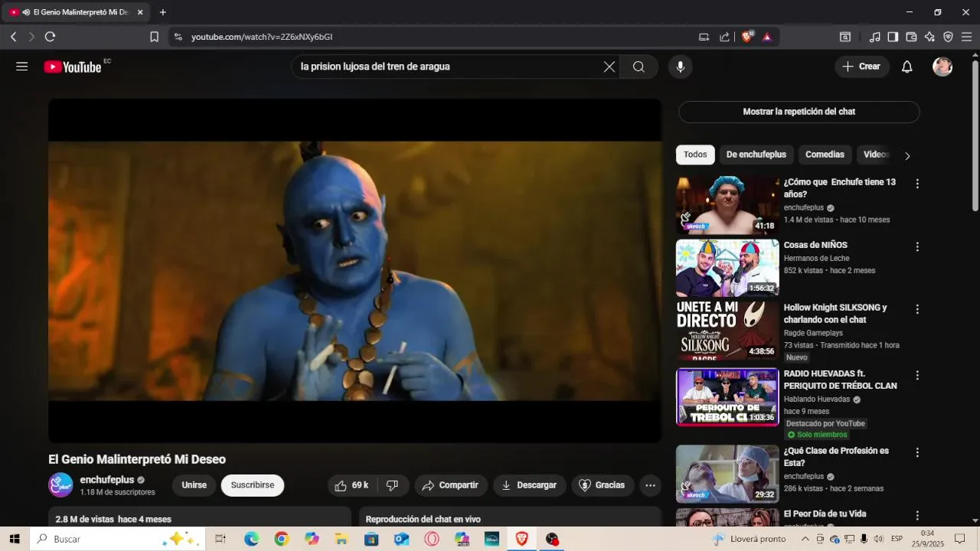
Task: Go to YouTube home via the logo
Action: [x=73, y=67]
